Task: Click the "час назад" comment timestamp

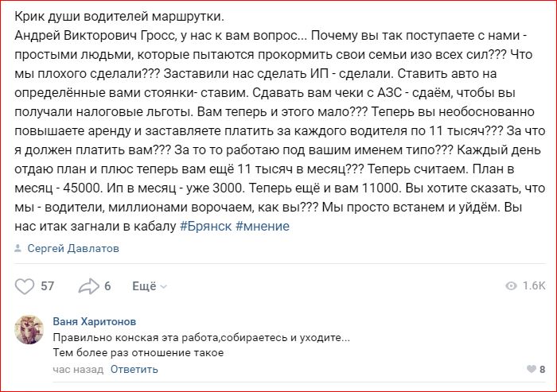Action: pyautogui.click(x=78, y=369)
